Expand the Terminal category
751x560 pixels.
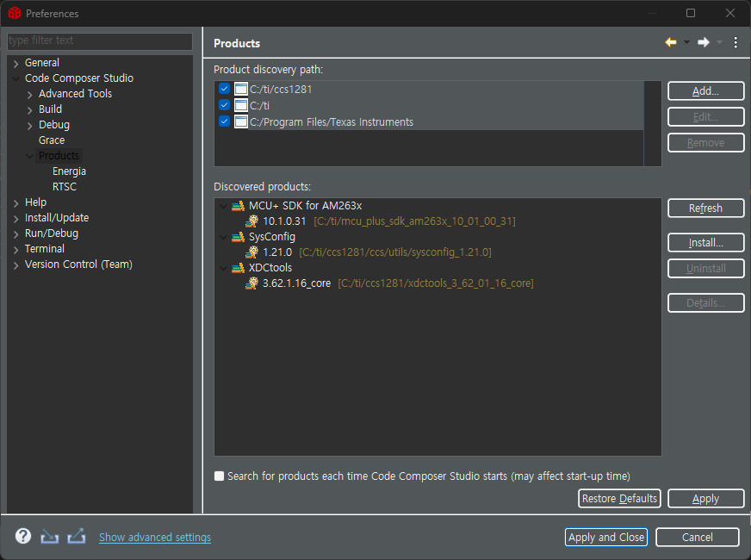click(16, 249)
